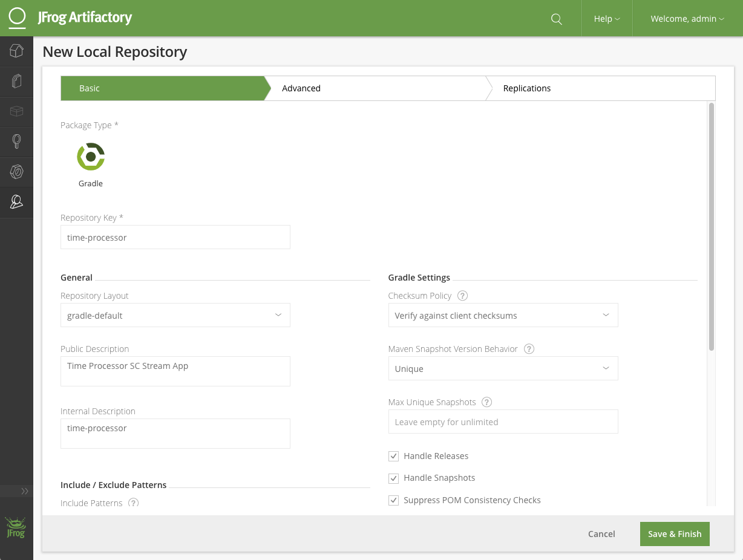
Task: Focus the Public Description textarea
Action: click(175, 371)
